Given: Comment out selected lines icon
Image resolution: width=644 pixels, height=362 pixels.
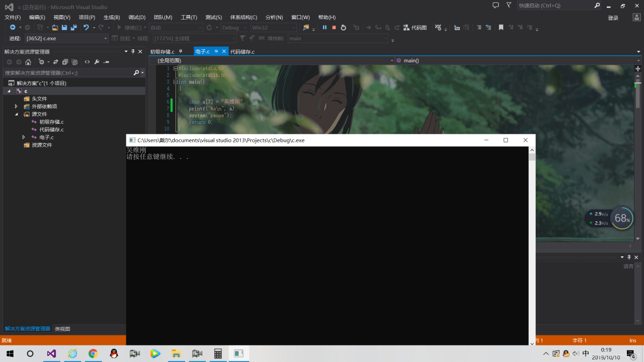Looking at the screenshot, I should (478, 28).
